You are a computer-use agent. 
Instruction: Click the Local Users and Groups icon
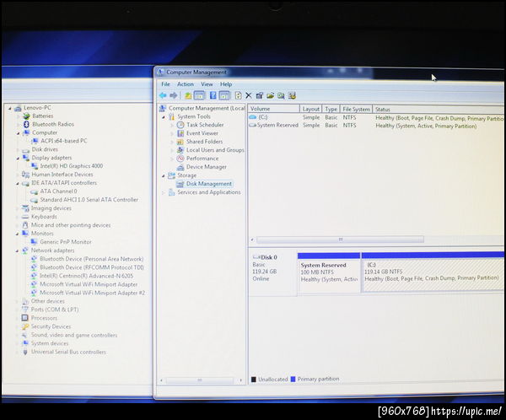pyautogui.click(x=180, y=150)
